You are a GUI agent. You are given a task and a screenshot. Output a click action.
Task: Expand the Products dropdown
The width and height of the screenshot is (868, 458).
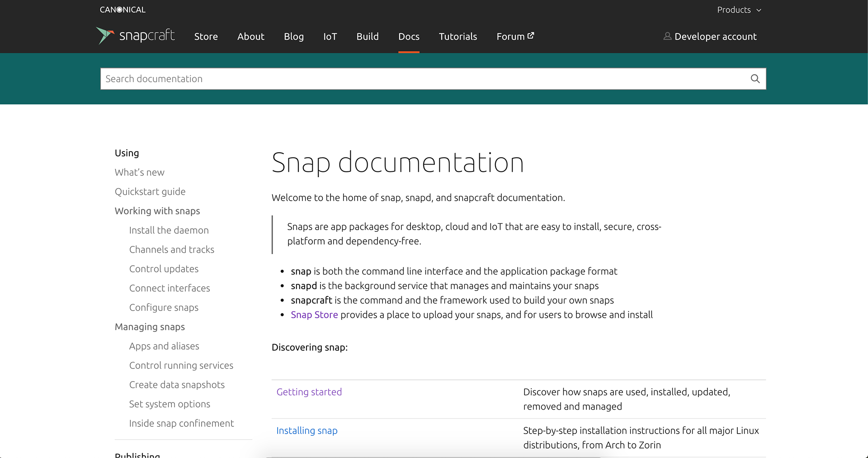click(x=739, y=10)
